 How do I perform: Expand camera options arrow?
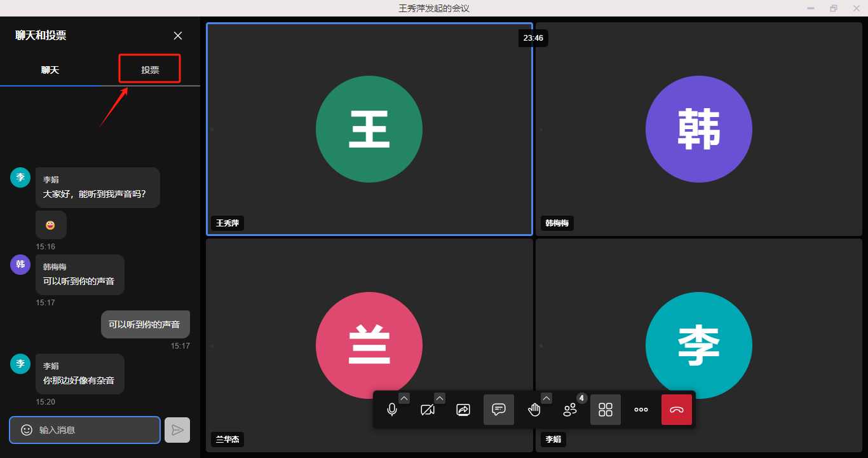click(440, 398)
